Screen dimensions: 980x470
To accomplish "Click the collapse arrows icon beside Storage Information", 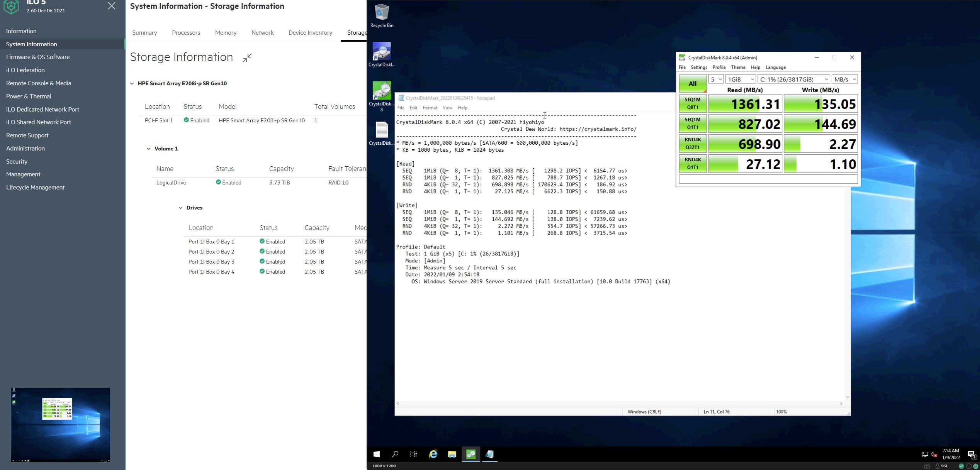I will point(247,58).
